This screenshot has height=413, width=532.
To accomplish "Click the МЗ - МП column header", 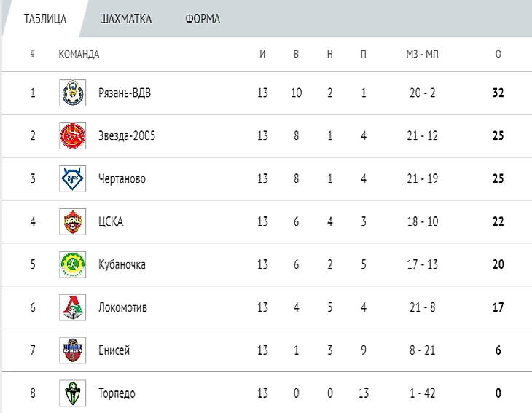I will [x=423, y=55].
